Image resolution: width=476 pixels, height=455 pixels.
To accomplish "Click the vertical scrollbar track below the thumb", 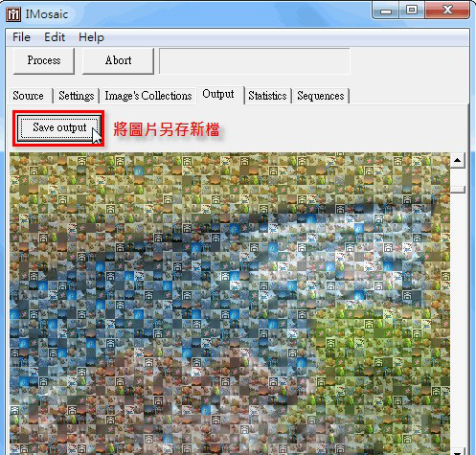I will [458, 319].
